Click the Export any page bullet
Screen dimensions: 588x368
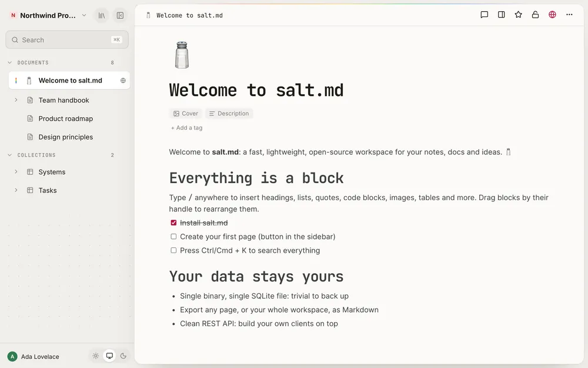click(x=279, y=310)
